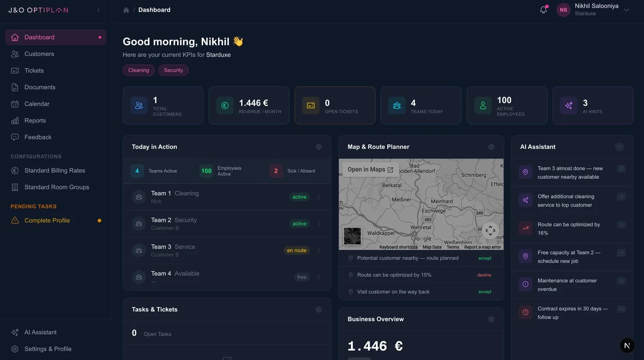Open the Calendar sidebar item
The width and height of the screenshot is (644, 360).
coord(56,104)
